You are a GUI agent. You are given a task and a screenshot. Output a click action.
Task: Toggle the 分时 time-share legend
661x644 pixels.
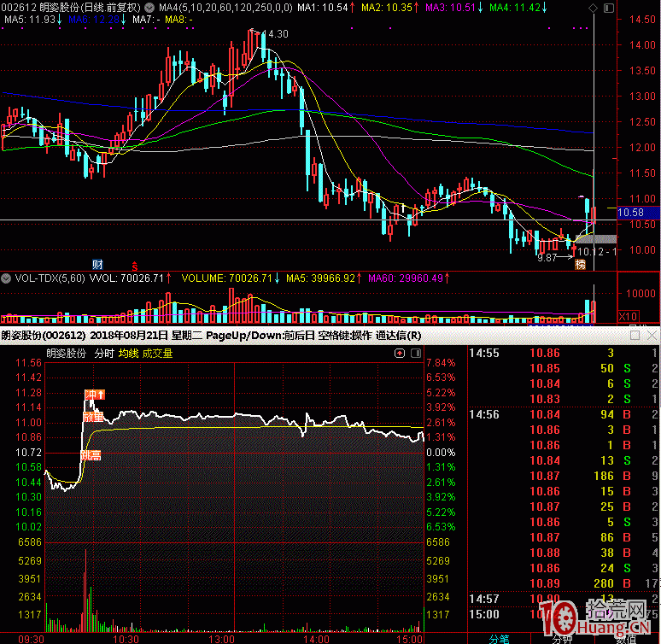[103, 353]
